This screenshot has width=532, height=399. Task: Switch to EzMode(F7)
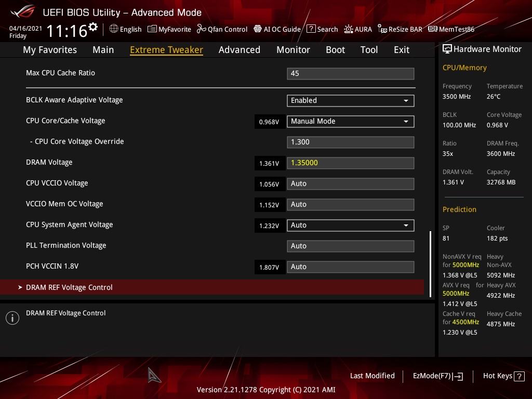coord(437,376)
